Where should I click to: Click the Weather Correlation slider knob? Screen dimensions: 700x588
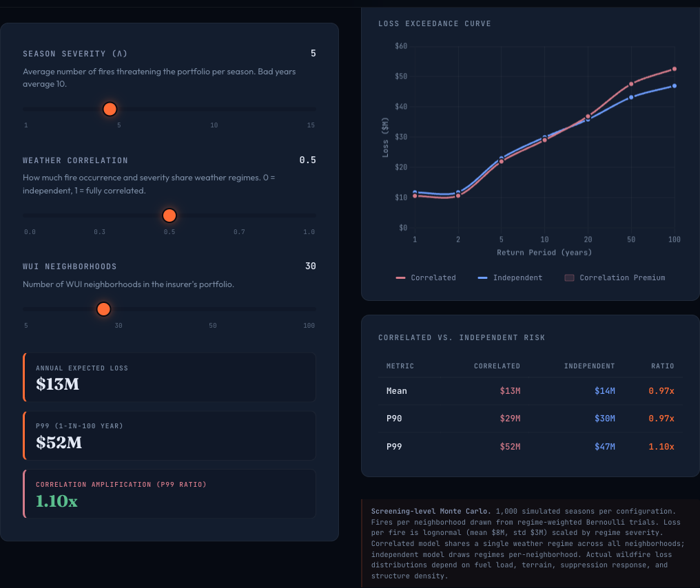[169, 216]
